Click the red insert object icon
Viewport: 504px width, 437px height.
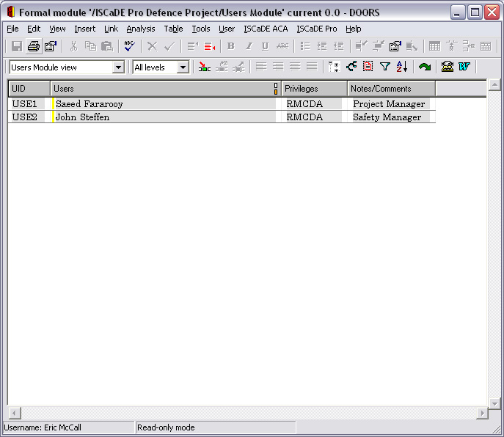point(210,46)
